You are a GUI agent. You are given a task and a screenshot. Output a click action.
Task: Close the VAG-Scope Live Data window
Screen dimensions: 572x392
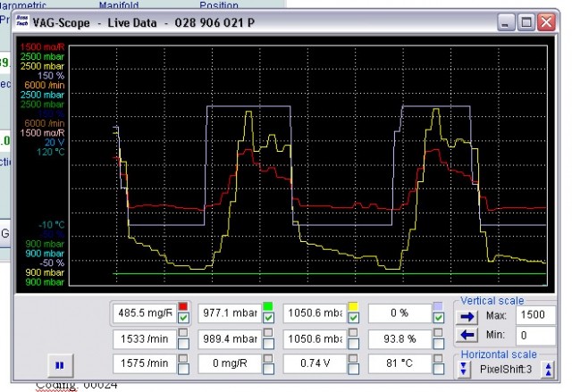click(546, 22)
